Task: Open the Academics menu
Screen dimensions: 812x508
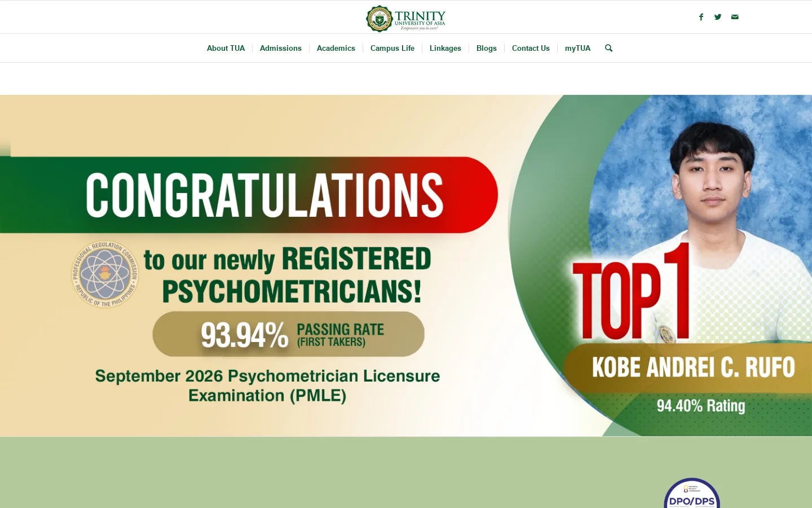Action: (x=336, y=48)
